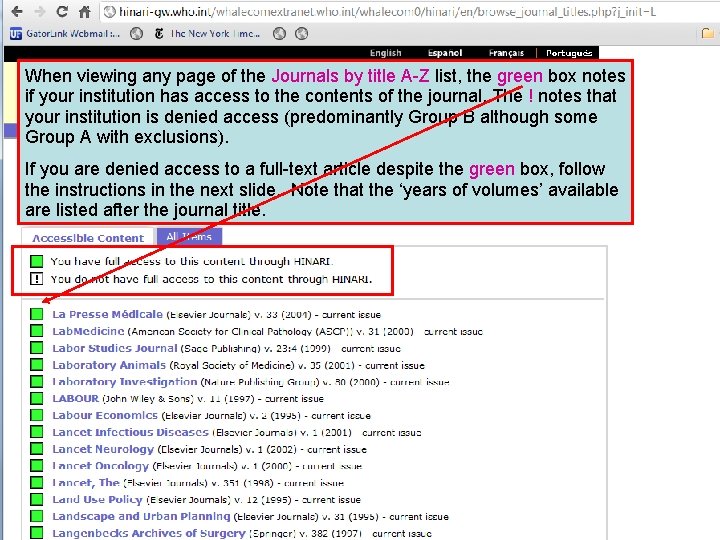This screenshot has height=540, width=720.
Task: Select the Accessible Content tab
Action: (88, 238)
